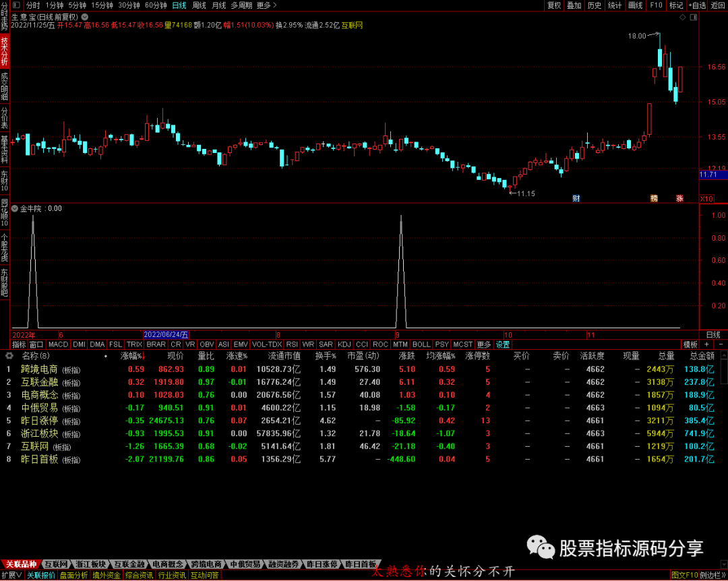Image resolution: width=728 pixels, height=581 pixels.
Task: Click the 历史 history button
Action: coord(595,5)
